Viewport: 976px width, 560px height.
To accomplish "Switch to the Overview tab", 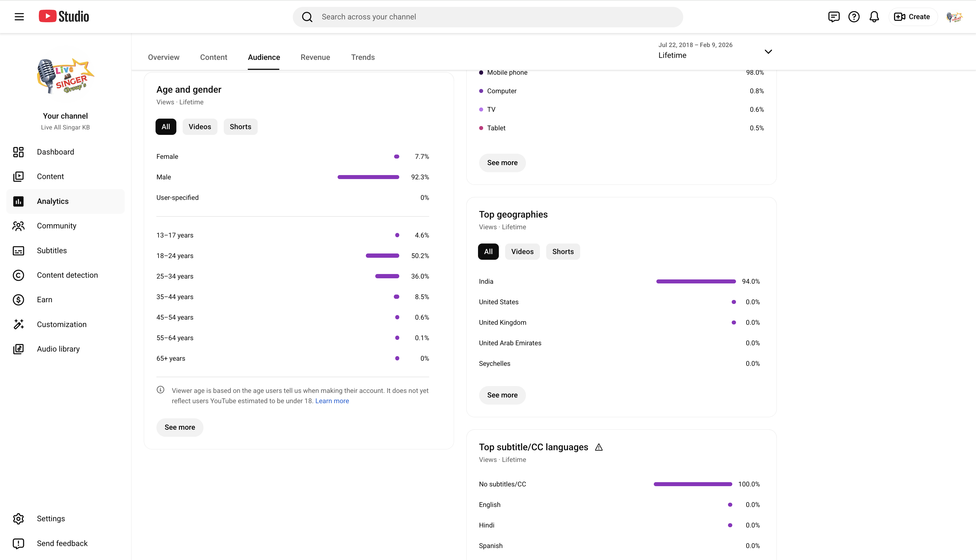I will click(x=164, y=57).
